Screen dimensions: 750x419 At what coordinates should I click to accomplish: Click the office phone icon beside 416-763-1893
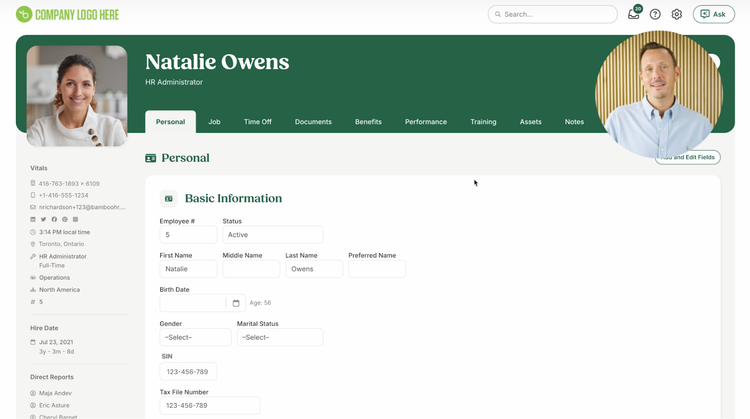click(x=33, y=183)
